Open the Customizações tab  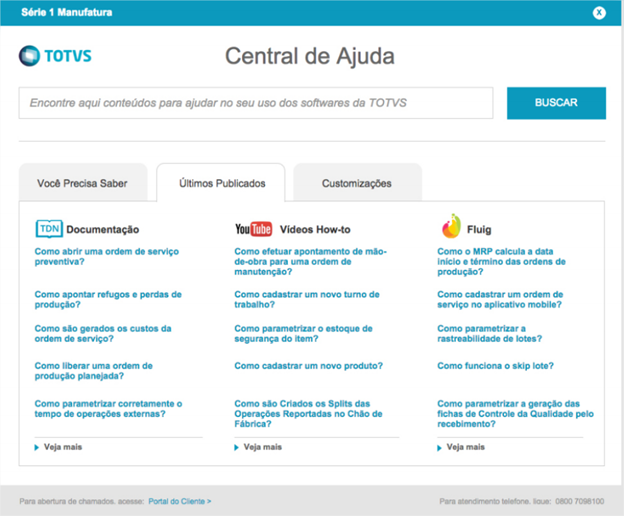click(x=357, y=183)
